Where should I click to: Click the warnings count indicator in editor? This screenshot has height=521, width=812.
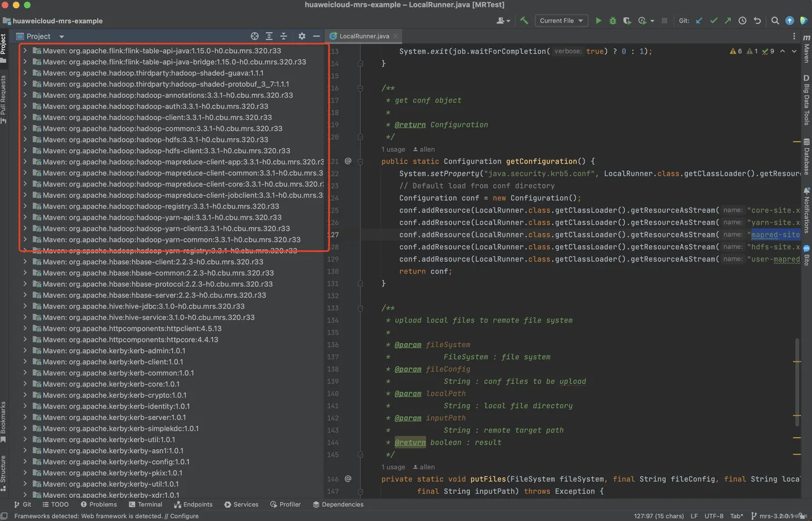736,51
